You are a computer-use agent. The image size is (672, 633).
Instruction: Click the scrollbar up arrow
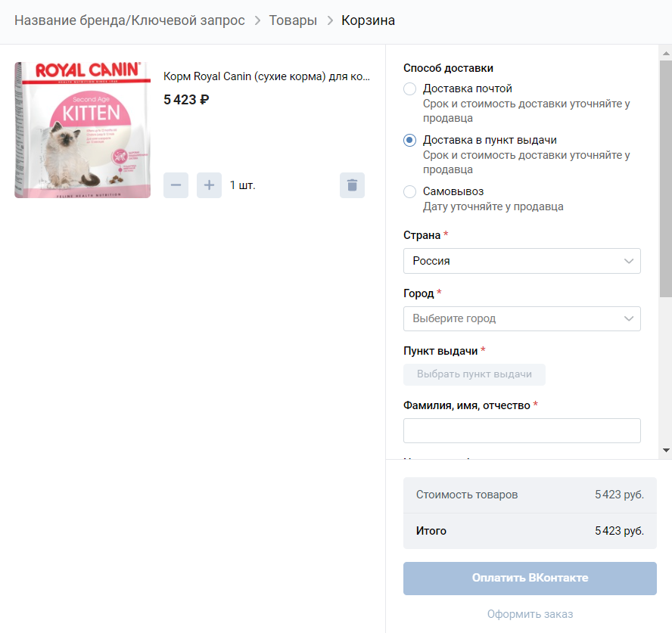tap(666, 54)
